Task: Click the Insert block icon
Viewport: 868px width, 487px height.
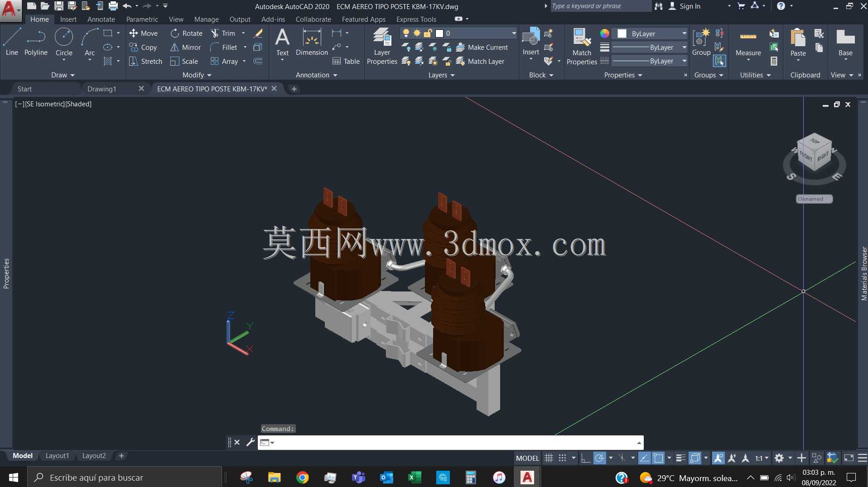Action: (530, 42)
